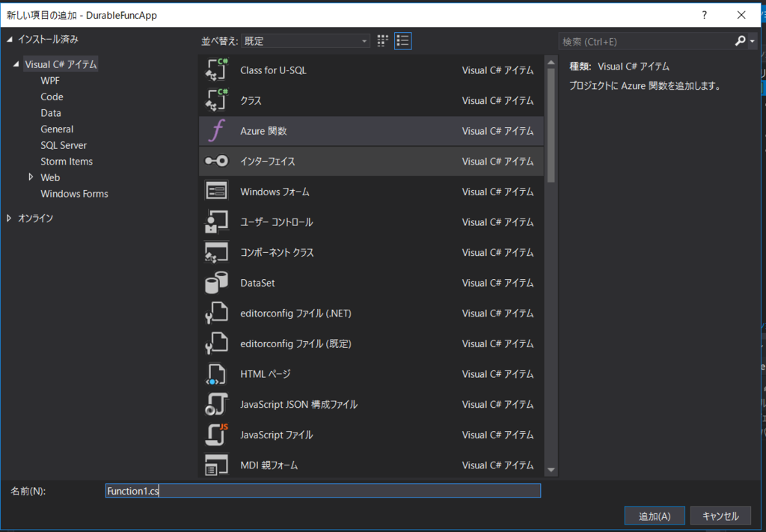766x532 pixels.
Task: Click the scrollbar down arrow
Action: coord(551,470)
